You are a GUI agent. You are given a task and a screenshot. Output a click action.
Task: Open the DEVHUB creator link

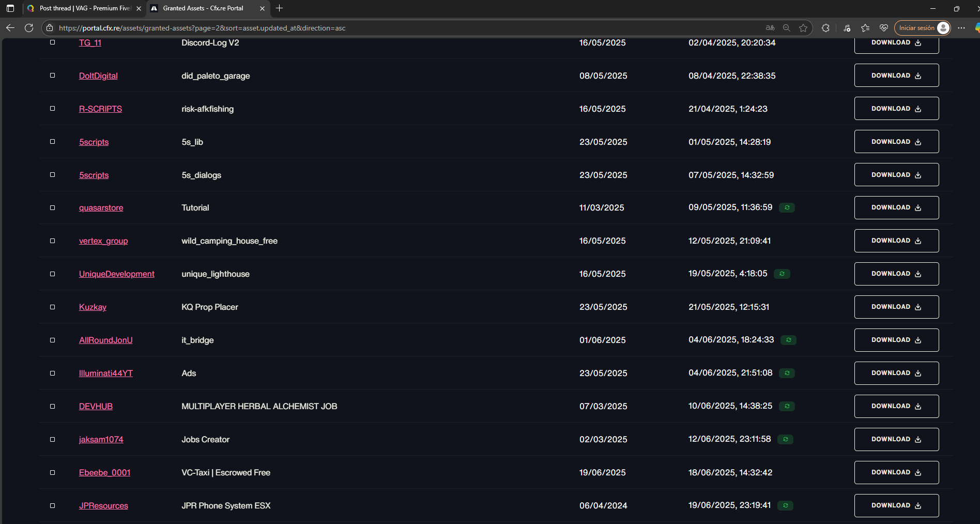96,406
